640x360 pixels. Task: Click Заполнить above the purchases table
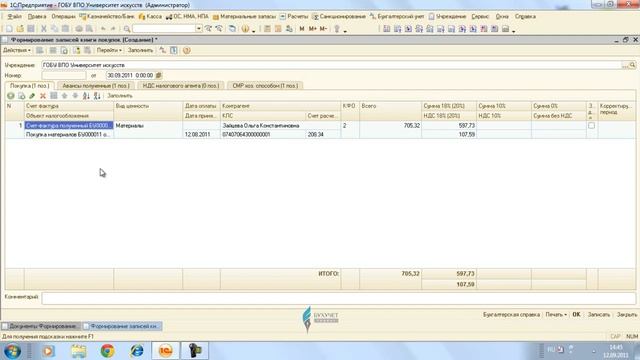(120, 96)
